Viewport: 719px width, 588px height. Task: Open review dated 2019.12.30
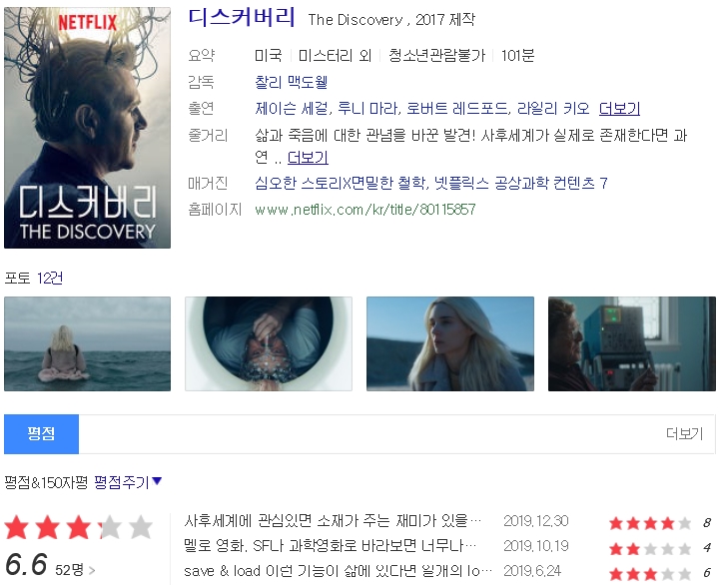(333, 521)
